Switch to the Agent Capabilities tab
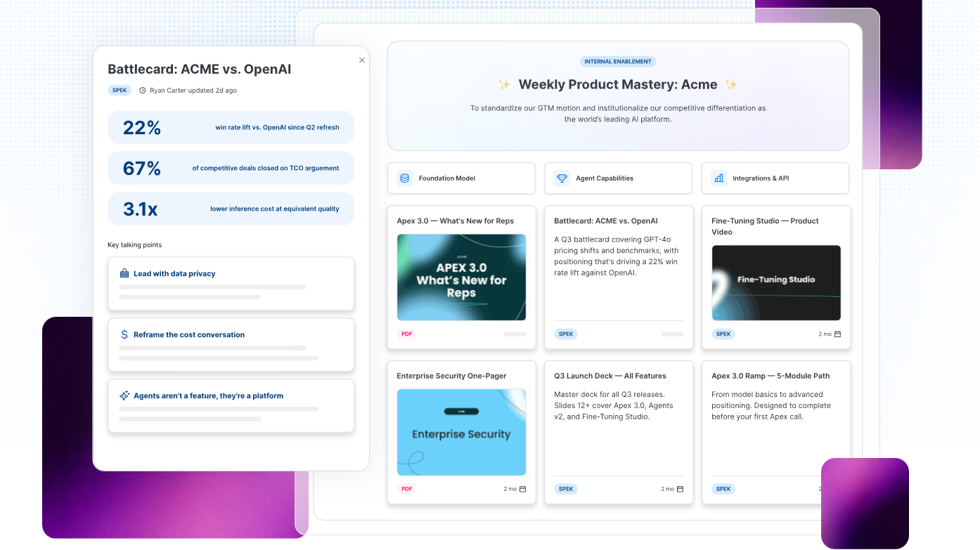The image size is (980, 550). coord(619,178)
